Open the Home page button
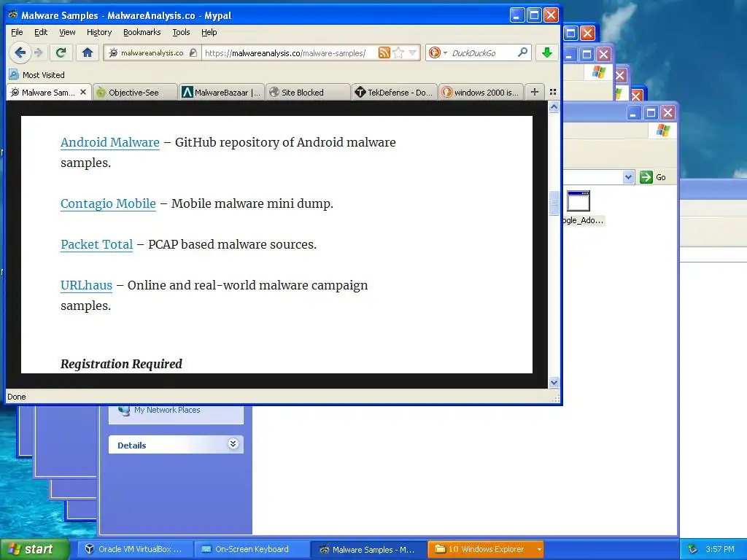 (x=88, y=52)
